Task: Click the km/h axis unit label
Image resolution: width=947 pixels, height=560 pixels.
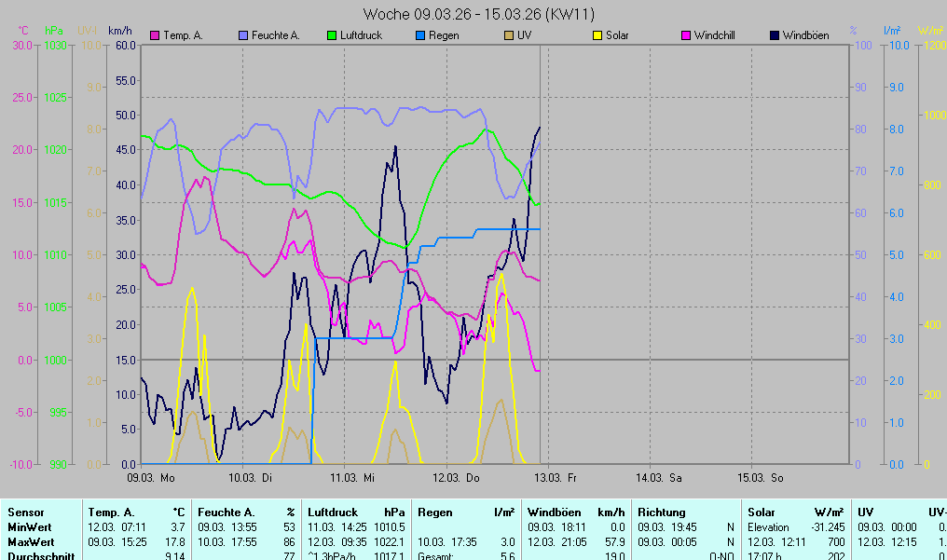Action: tap(120, 31)
